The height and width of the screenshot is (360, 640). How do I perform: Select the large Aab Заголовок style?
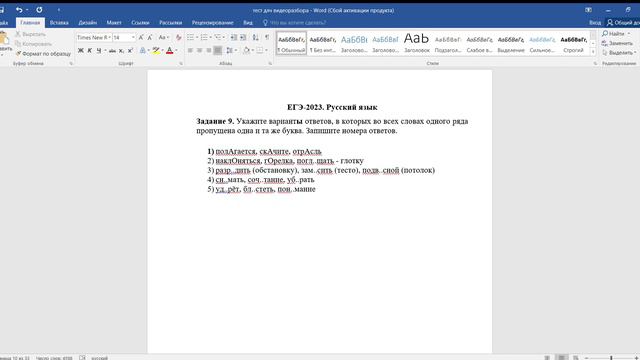417,43
